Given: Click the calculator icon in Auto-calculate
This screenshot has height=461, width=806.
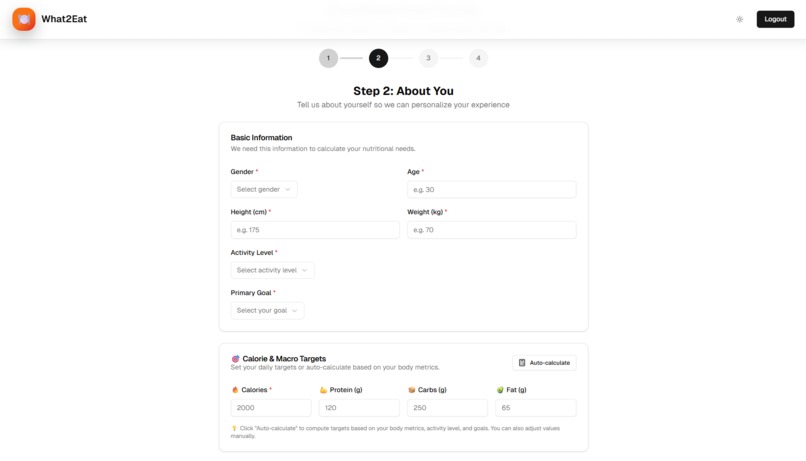Looking at the screenshot, I should click(522, 363).
